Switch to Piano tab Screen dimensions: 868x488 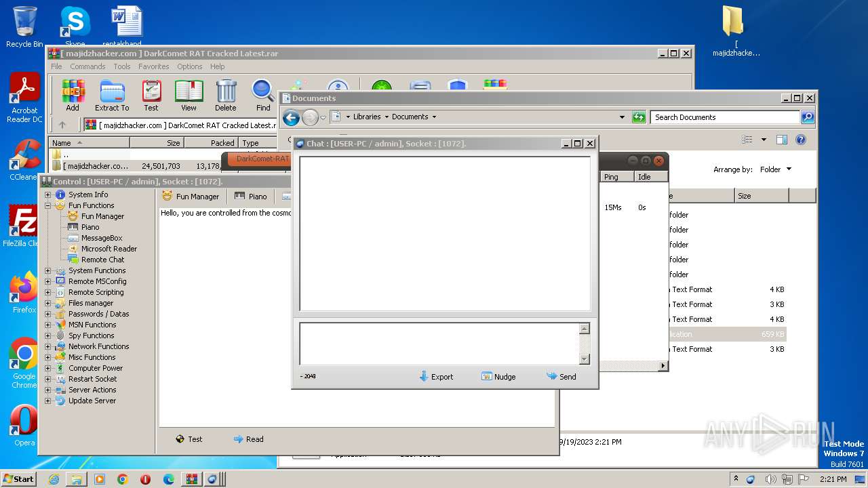tap(251, 197)
